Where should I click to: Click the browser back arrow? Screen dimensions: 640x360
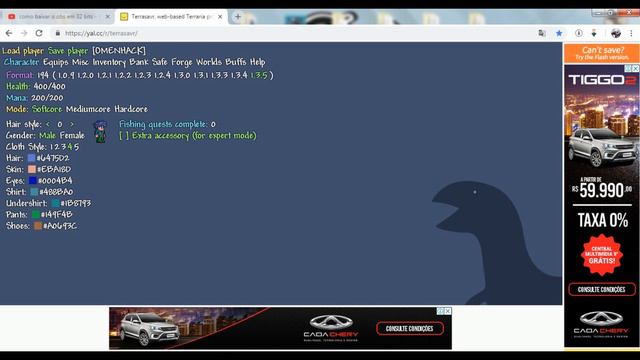9,33
